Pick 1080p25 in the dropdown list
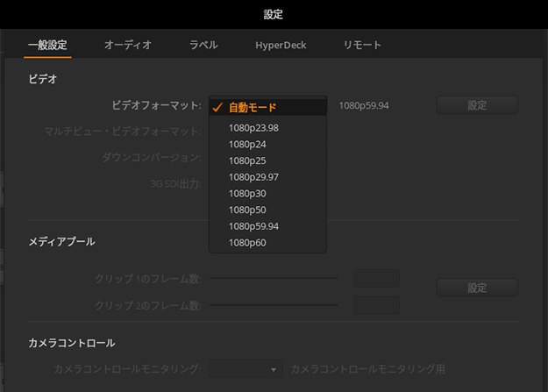The width and height of the screenshot is (548, 392). pos(247,160)
